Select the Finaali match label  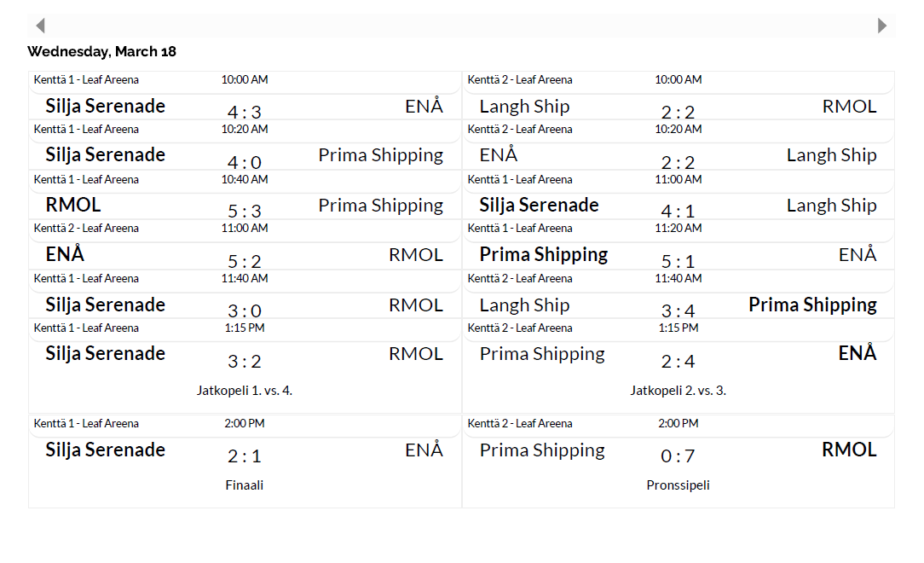pyautogui.click(x=245, y=485)
